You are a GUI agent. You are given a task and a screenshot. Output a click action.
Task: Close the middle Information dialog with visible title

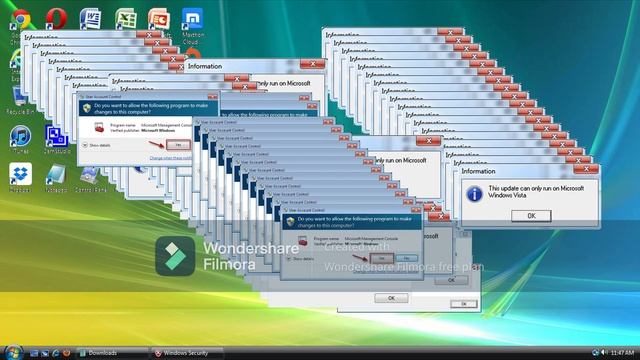pos(313,64)
